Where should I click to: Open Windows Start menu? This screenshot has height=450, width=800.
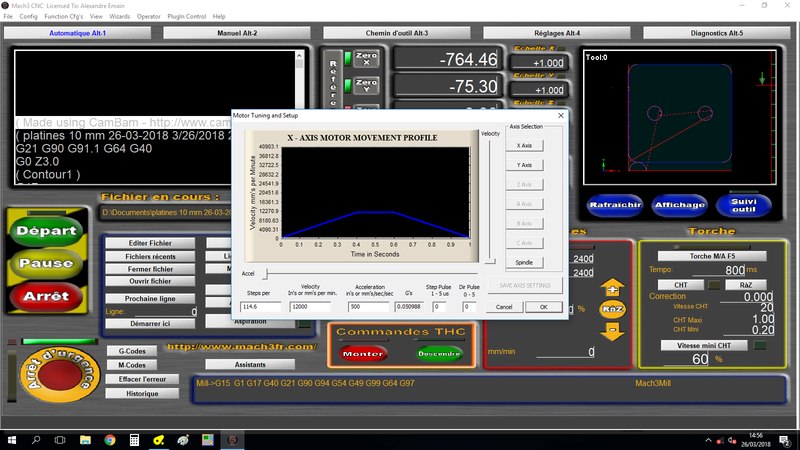[11, 440]
